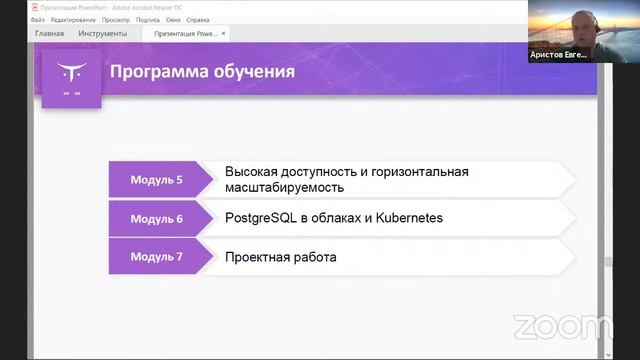This screenshot has width=640, height=360.
Task: Click the scroll down arrow of scrollbar
Action: click(608, 355)
